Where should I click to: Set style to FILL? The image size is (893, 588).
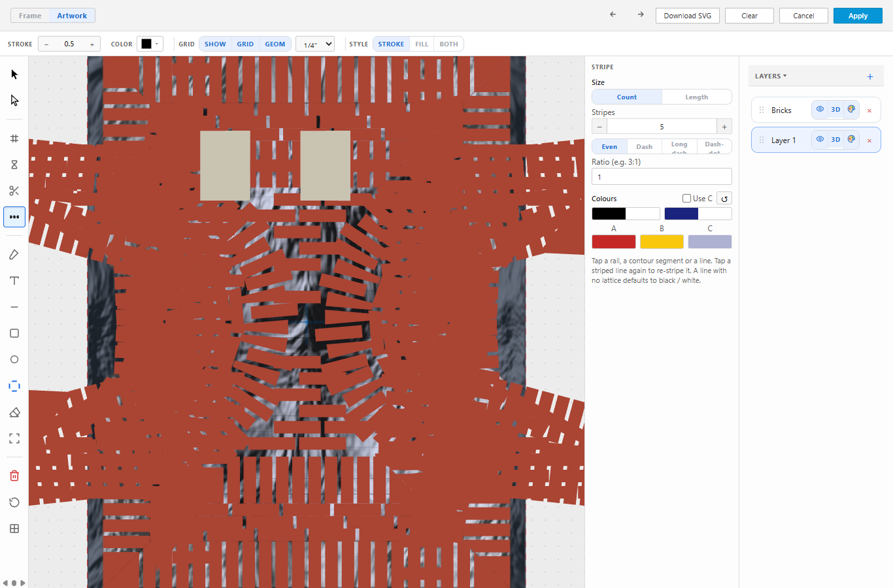click(422, 44)
